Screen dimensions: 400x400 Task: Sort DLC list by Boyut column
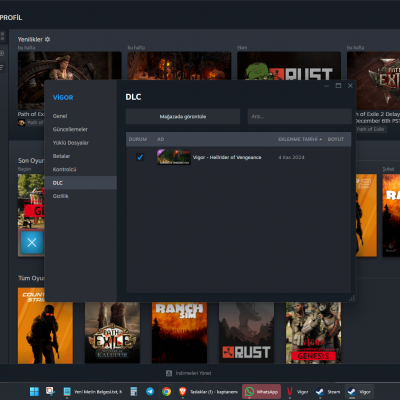click(336, 139)
